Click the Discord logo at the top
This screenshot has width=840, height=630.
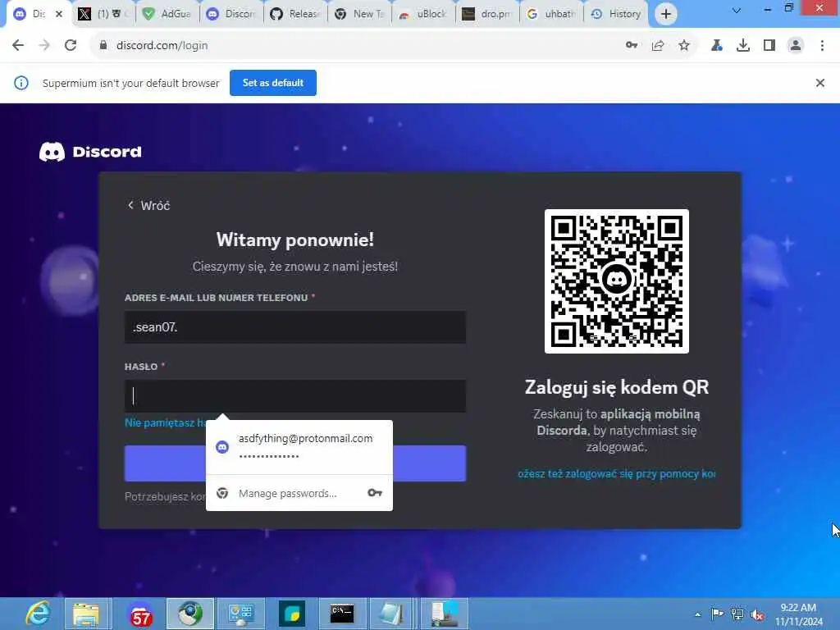point(90,152)
